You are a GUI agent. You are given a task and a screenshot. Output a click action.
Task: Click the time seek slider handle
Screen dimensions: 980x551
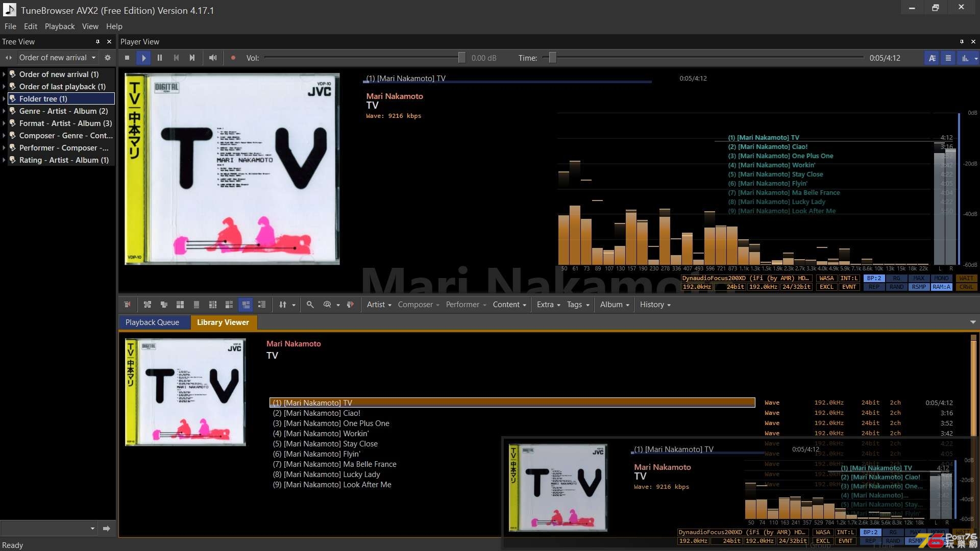pyautogui.click(x=552, y=58)
